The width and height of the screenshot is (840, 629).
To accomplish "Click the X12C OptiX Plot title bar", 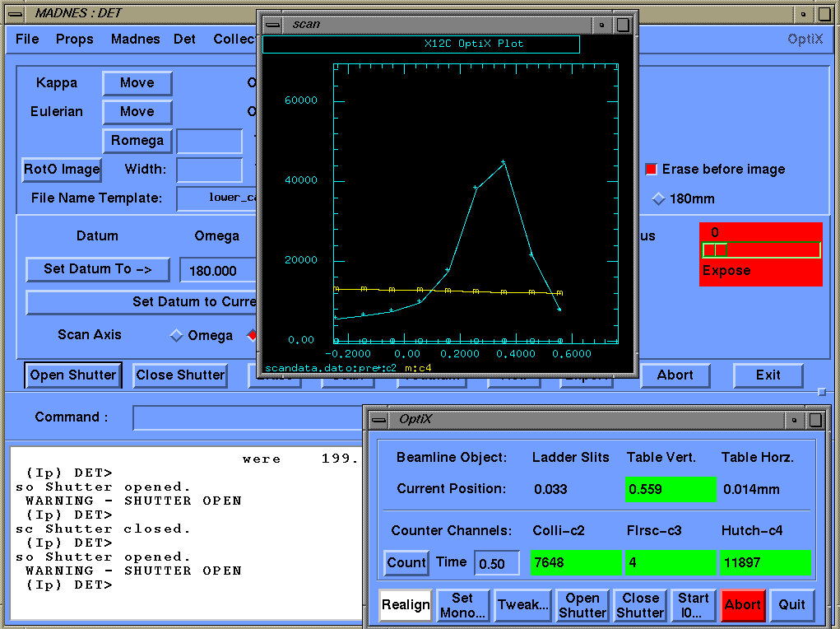I will pos(421,44).
